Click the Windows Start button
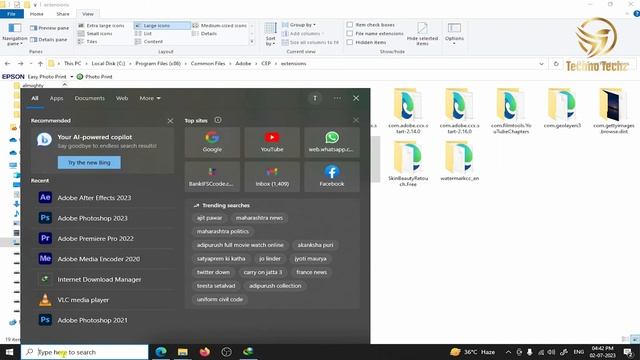Image resolution: width=640 pixels, height=360 pixels. coord(9,352)
